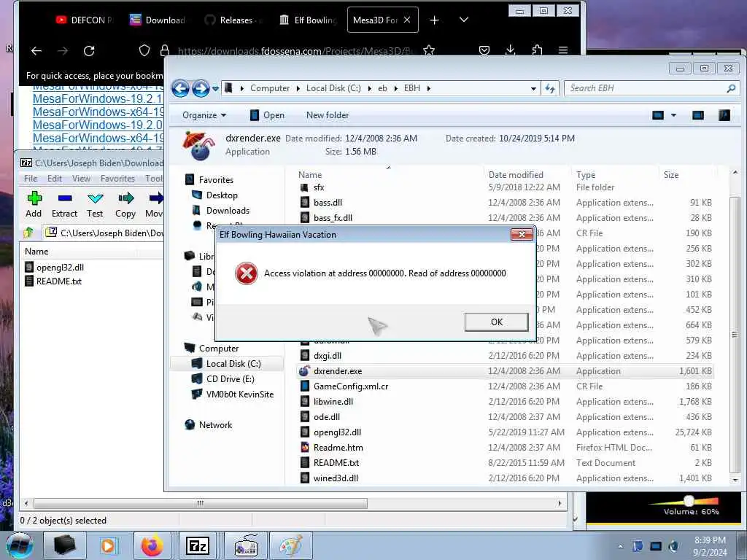Open the 7-Zip File menu
The height and width of the screenshot is (560, 747).
click(31, 179)
